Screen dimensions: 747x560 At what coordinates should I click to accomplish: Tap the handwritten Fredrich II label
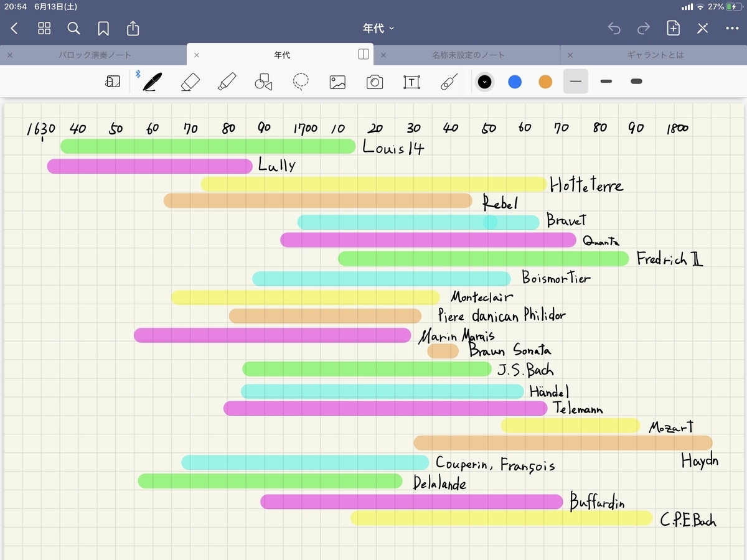(670, 259)
